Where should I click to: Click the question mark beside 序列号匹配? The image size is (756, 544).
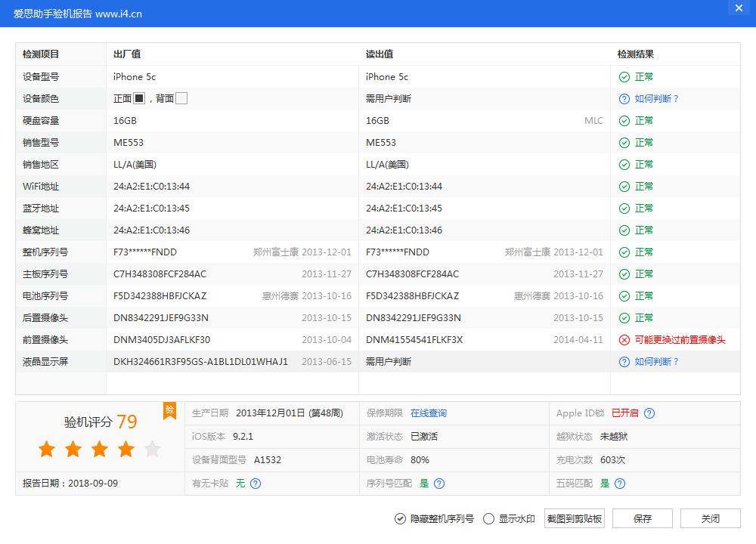(438, 483)
